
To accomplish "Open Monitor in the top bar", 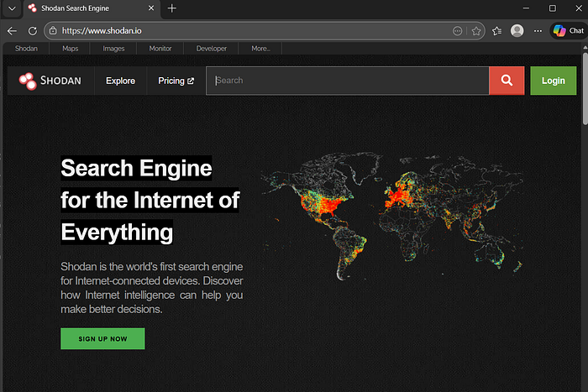I will pyautogui.click(x=160, y=49).
